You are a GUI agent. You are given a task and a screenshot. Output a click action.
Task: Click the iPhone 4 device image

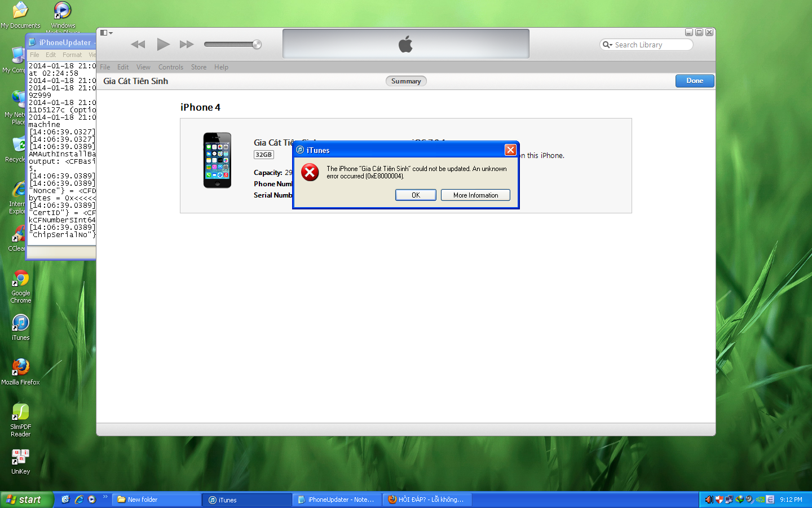pyautogui.click(x=217, y=160)
